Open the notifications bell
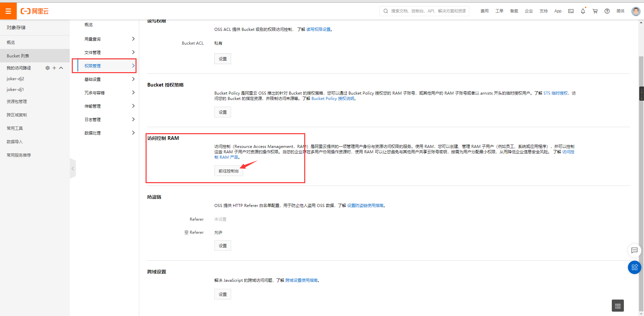This screenshot has width=644, height=316. [x=583, y=11]
